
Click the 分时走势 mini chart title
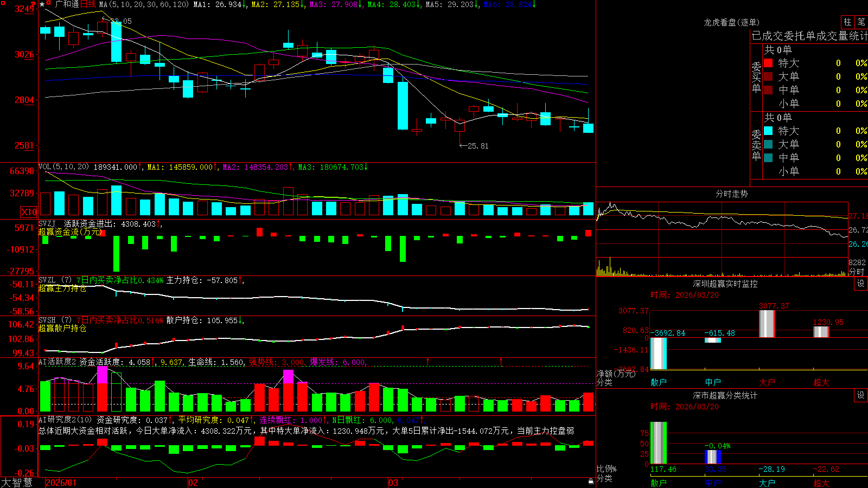point(731,194)
